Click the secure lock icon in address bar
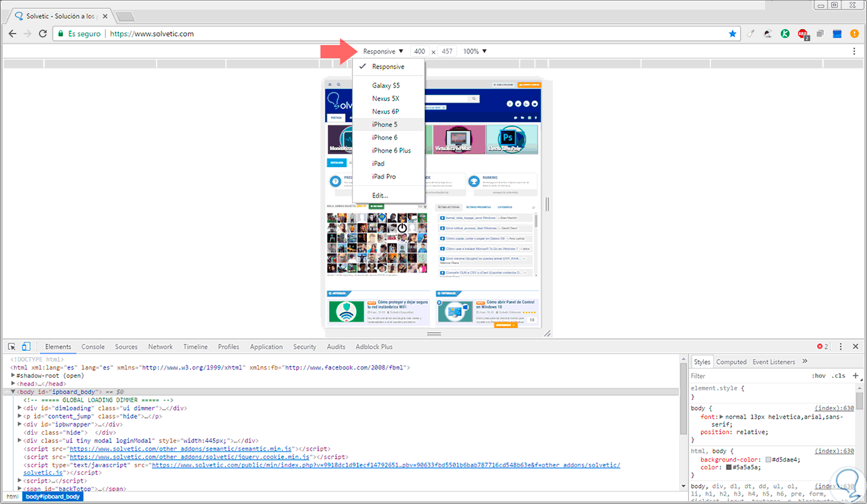The height and width of the screenshot is (504, 867). pyautogui.click(x=61, y=33)
